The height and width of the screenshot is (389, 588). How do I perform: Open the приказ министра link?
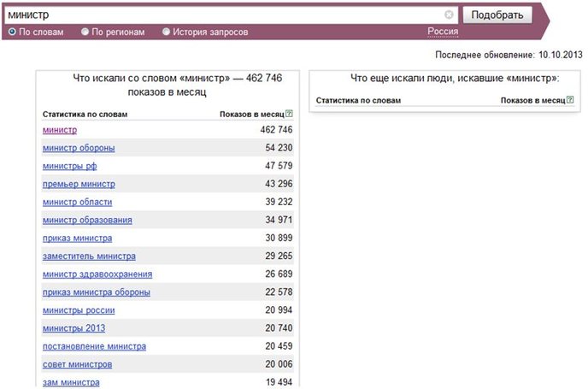coord(77,238)
